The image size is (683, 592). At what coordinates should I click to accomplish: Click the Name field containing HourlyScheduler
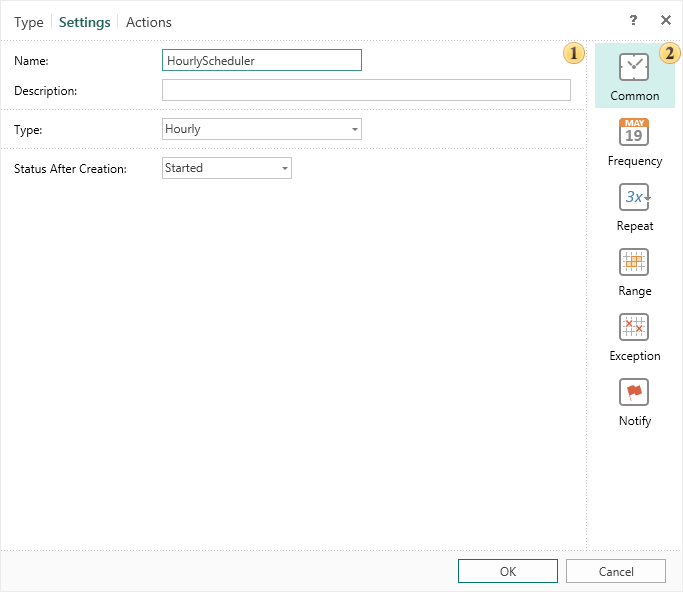(262, 60)
